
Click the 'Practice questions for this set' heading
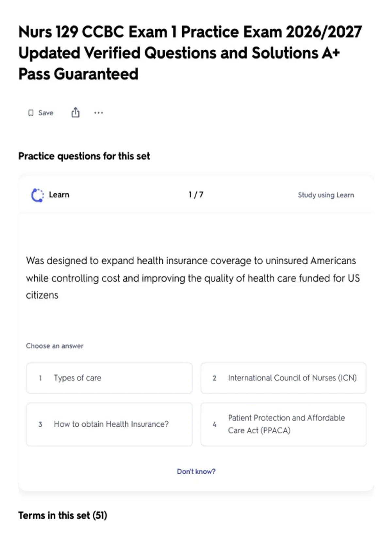click(84, 156)
